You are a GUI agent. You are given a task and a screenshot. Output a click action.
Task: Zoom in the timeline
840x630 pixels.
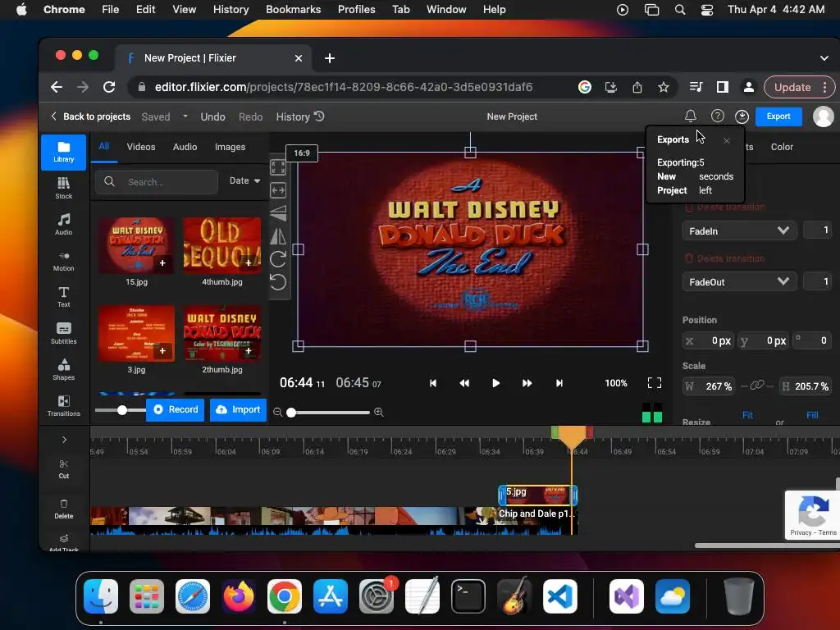(x=379, y=412)
